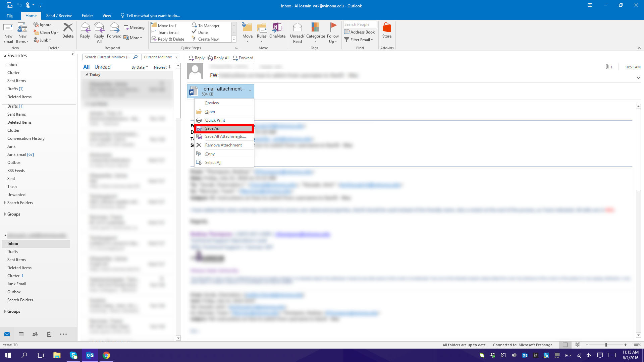
Task: Switch to Calendar view icon in navigation bar
Action: [x=21, y=334]
